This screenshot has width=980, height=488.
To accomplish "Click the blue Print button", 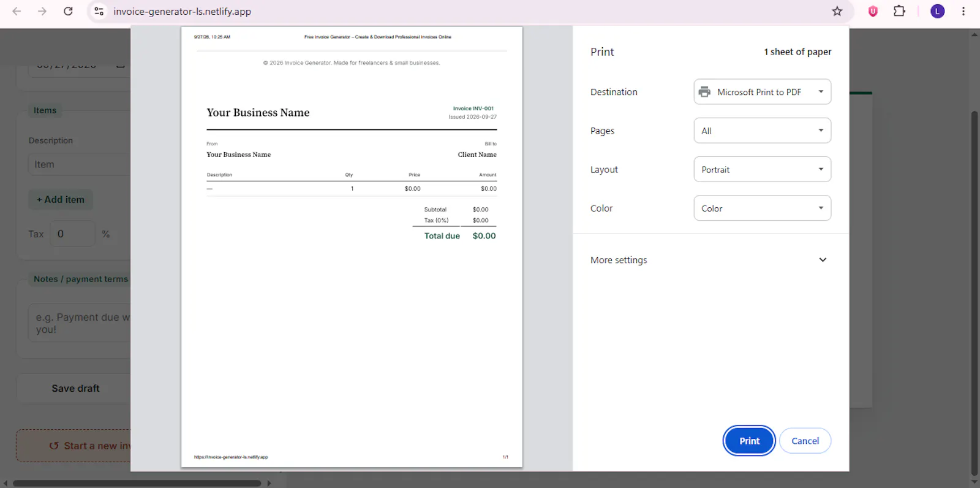I will click(x=749, y=441).
